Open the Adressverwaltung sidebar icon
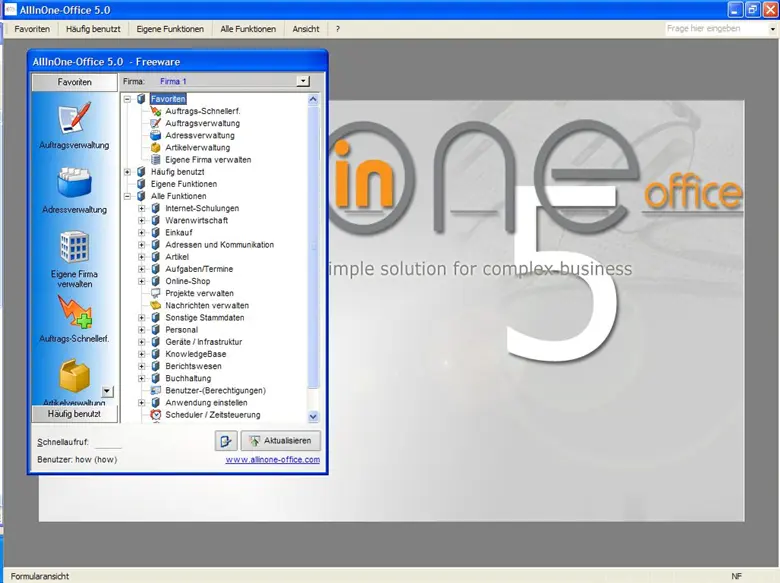The image size is (780, 583). [74, 183]
